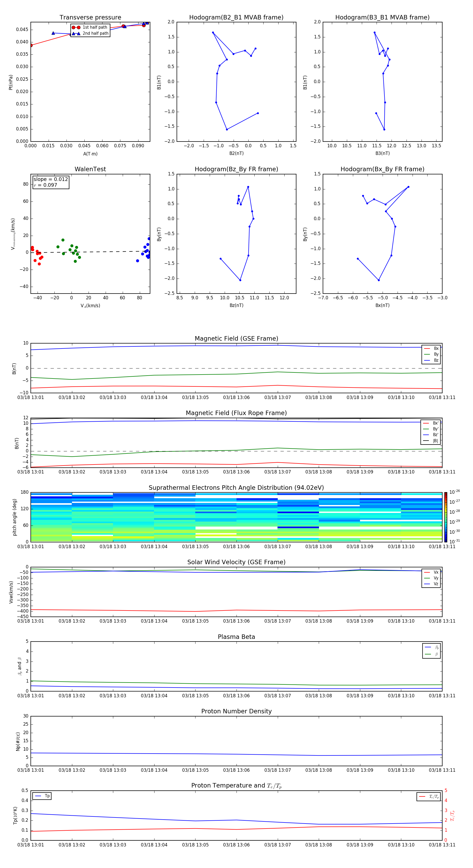
Task: Click the 'Vz' legend entry
Action: (431, 584)
